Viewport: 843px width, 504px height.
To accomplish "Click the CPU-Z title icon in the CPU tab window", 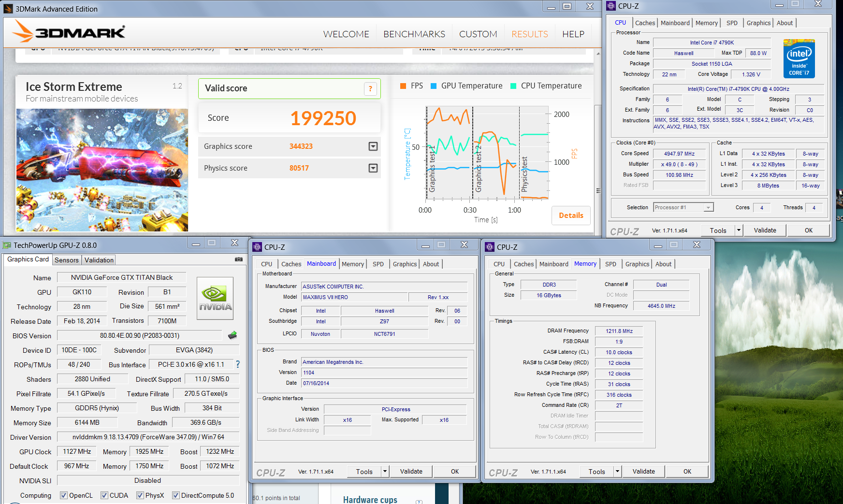I will tap(611, 6).
